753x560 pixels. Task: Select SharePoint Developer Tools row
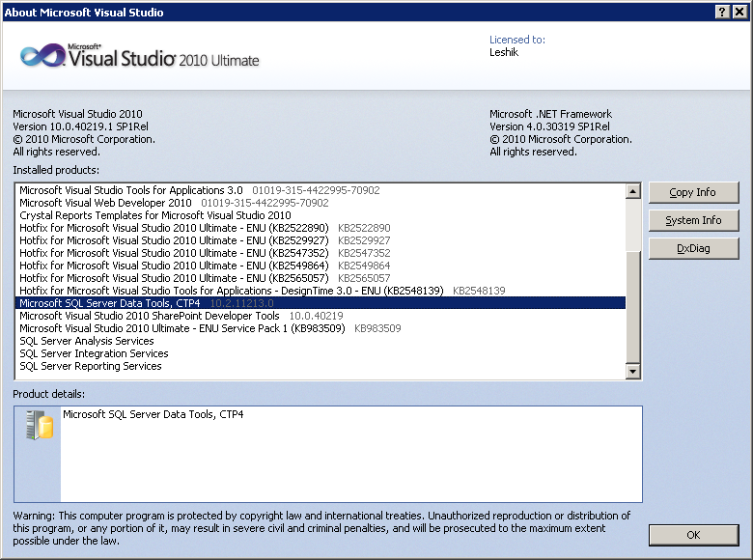pyautogui.click(x=321, y=316)
